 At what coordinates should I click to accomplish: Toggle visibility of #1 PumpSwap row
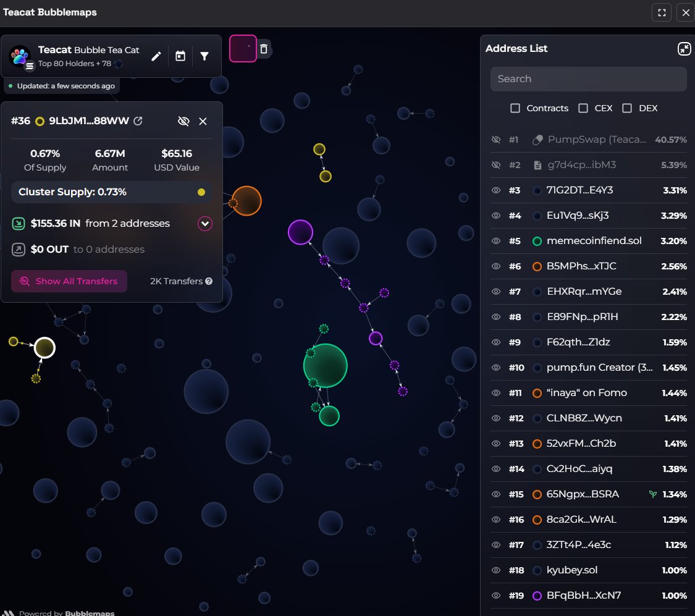496,140
